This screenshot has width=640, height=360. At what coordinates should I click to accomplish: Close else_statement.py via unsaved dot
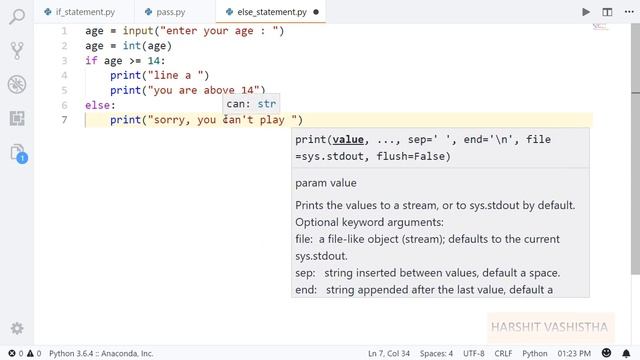pyautogui.click(x=316, y=12)
